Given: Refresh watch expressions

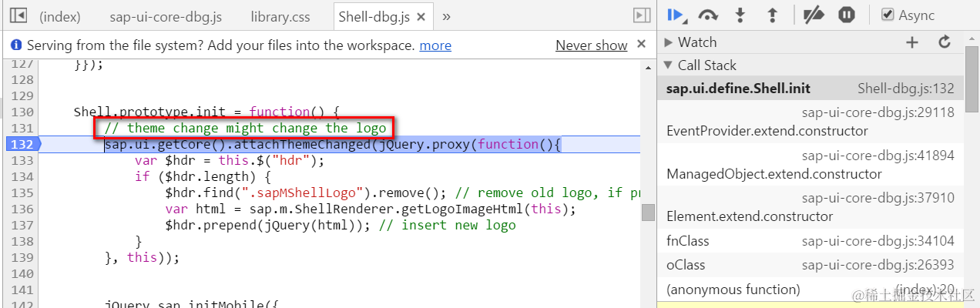Looking at the screenshot, I should pos(945,42).
